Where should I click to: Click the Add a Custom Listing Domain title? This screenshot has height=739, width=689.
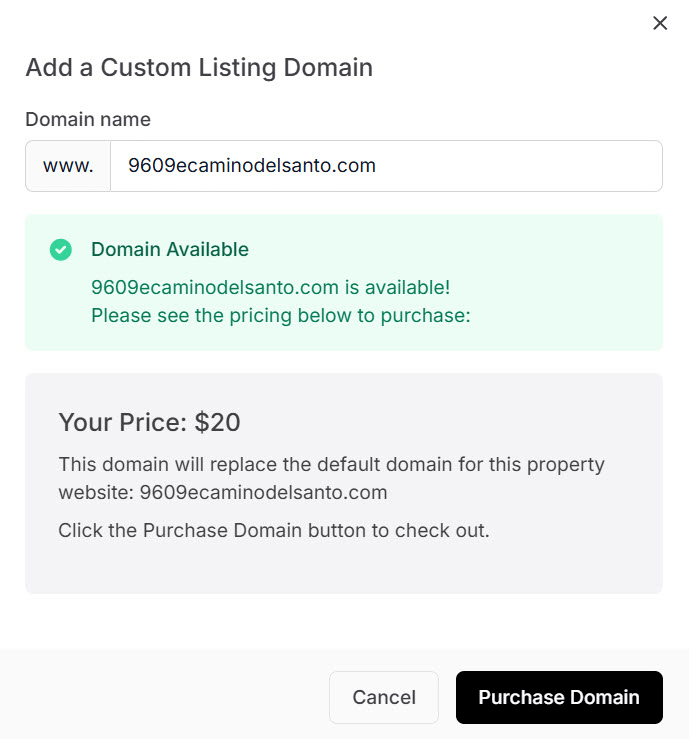point(199,68)
